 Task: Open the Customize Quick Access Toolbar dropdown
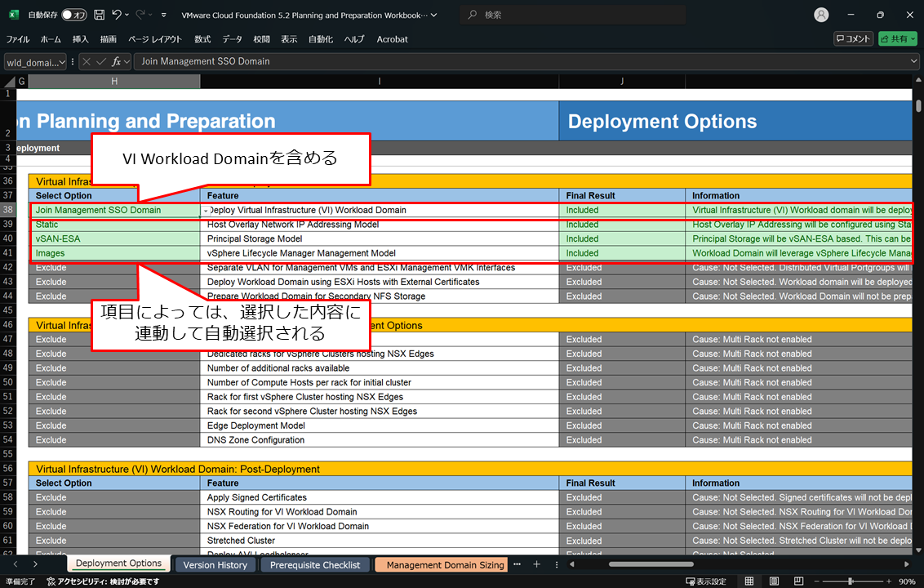tap(164, 15)
